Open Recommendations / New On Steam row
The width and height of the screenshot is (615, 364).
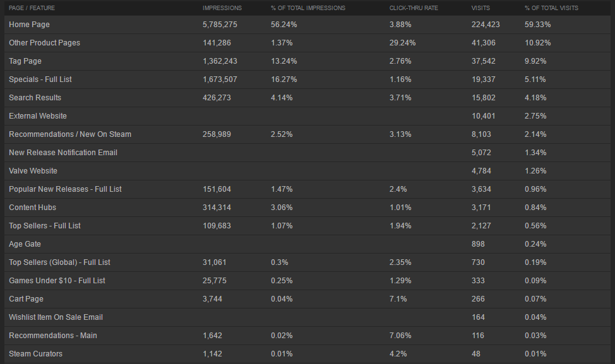(307, 134)
